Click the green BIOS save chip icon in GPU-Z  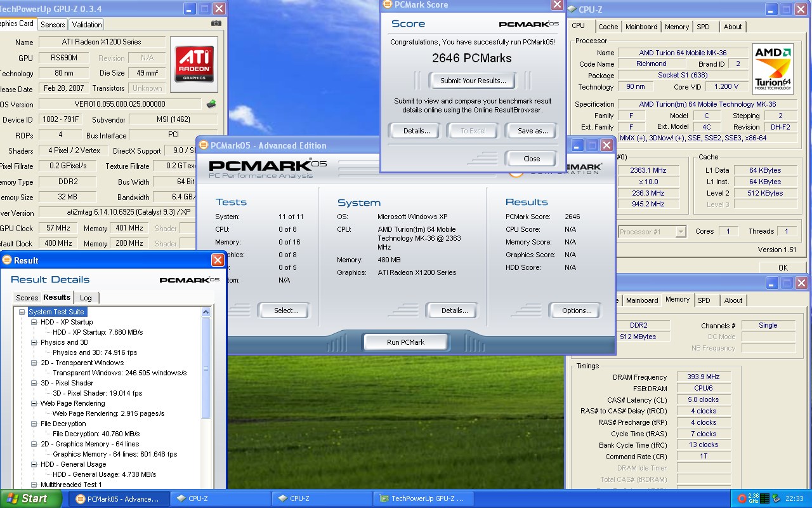click(x=211, y=104)
